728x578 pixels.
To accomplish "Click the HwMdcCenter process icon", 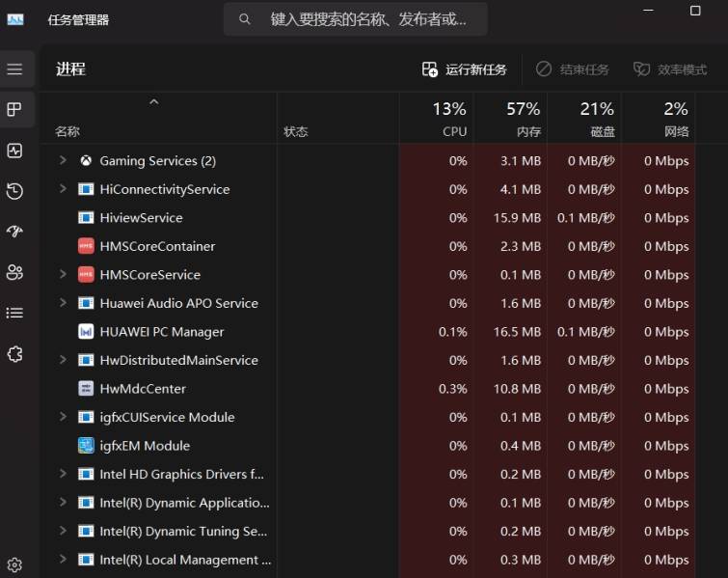I will pyautogui.click(x=86, y=389).
